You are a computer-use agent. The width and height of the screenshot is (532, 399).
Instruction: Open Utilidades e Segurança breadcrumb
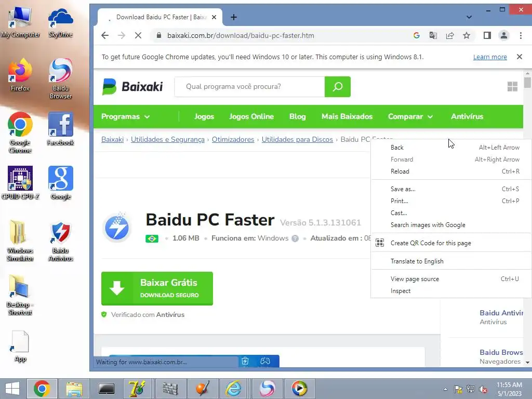168,139
